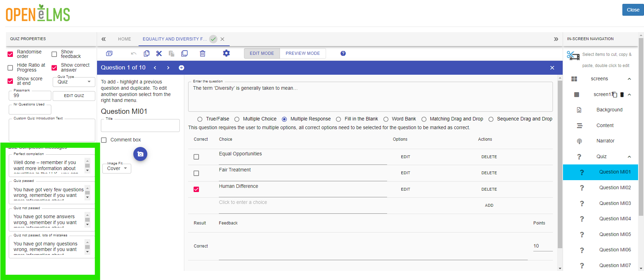The width and height of the screenshot is (644, 280).
Task: Go to the next question with the right chevron
Action: 168,68
